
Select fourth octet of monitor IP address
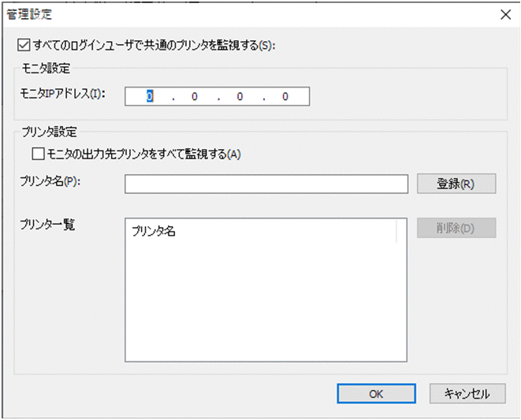click(x=285, y=97)
